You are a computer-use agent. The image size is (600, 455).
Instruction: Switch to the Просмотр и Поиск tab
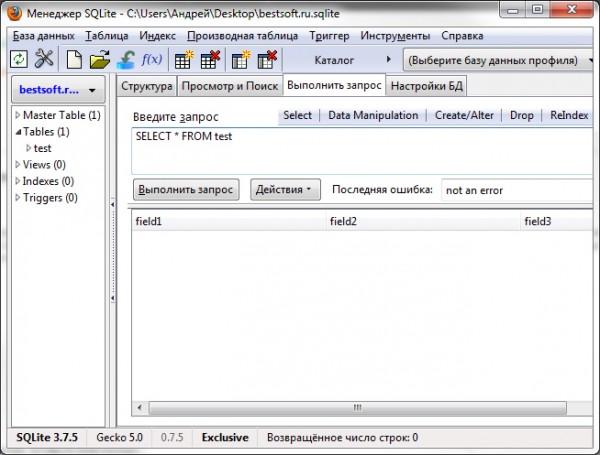[230, 86]
